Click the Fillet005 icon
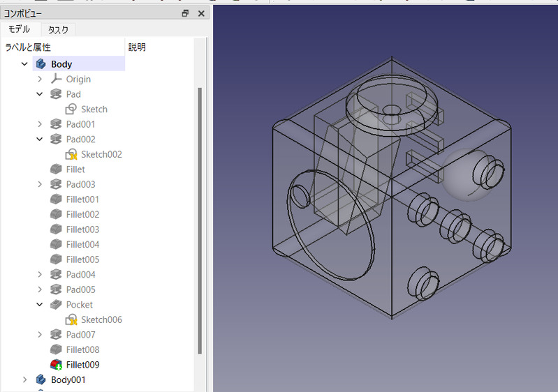Screen dimensions: 558x392 point(56,259)
